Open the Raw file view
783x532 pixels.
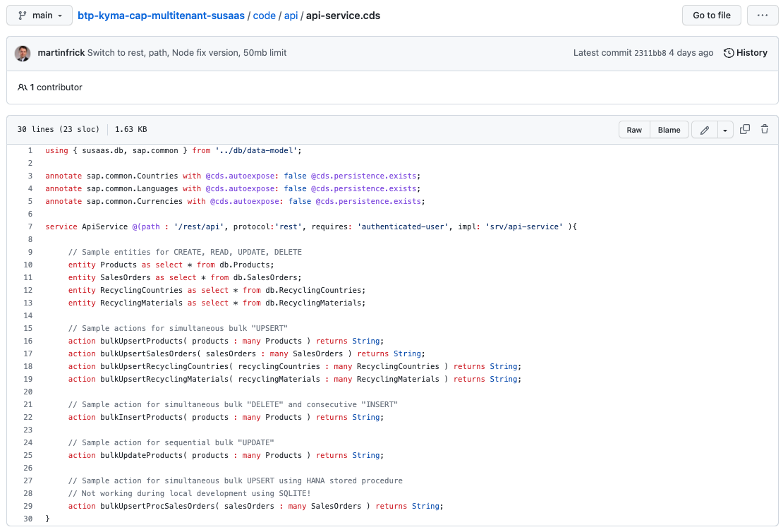tap(634, 130)
